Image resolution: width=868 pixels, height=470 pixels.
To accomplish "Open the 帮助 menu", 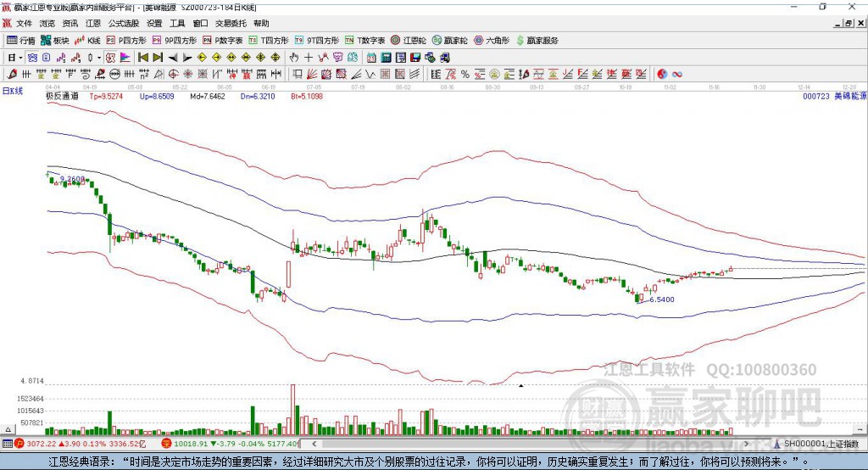I will [x=261, y=23].
